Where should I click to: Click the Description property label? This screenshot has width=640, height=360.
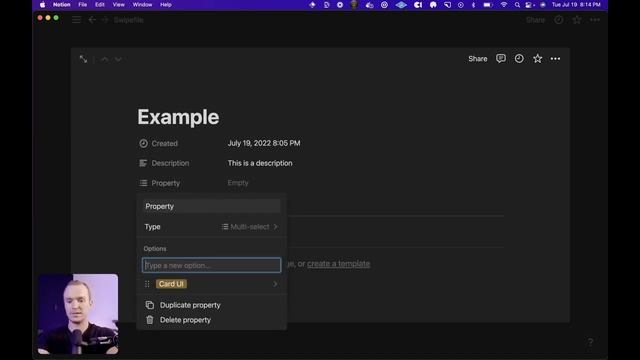click(x=170, y=163)
